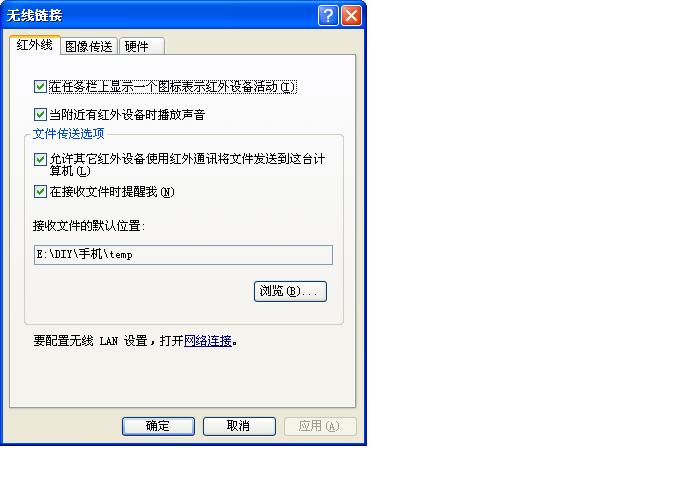Viewport: 690px width, 488px height.
Task: Open the 浏览(B)... folder browser
Action: (x=290, y=291)
